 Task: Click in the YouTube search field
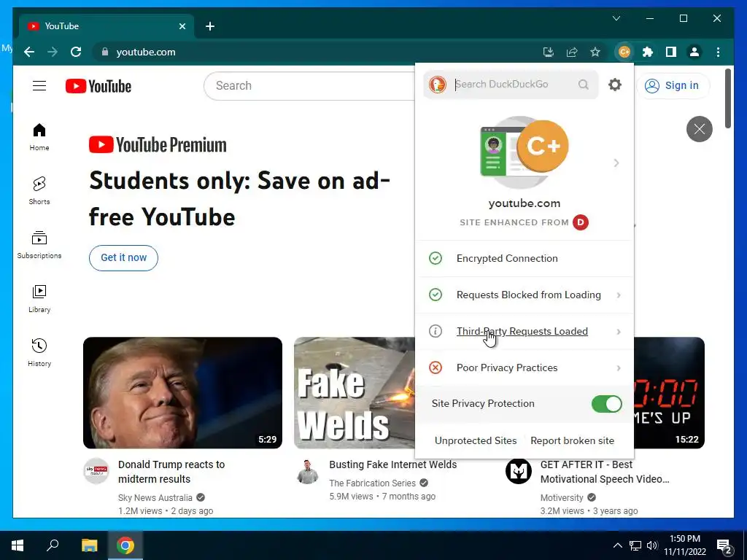tap(309, 86)
